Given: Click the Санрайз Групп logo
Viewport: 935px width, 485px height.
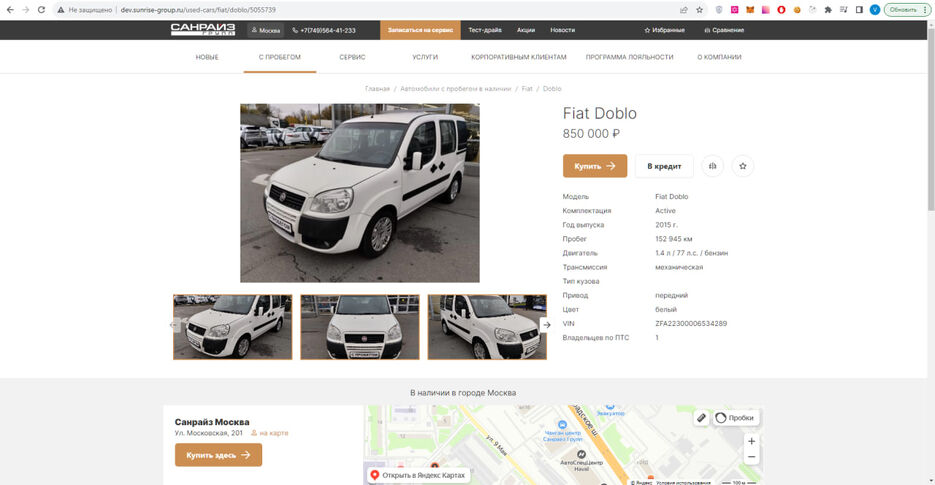Looking at the screenshot, I should 203,30.
